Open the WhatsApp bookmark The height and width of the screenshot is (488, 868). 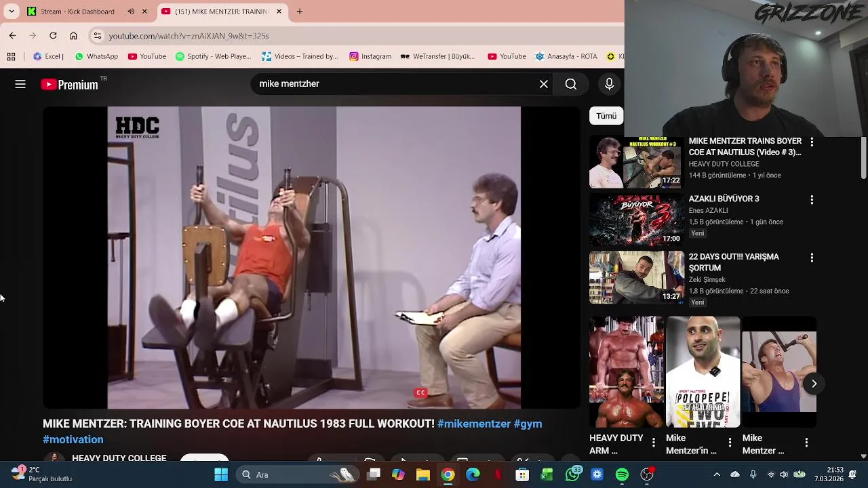click(96, 56)
